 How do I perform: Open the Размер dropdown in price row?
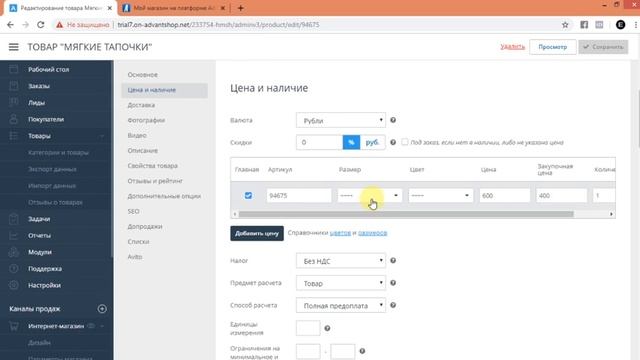coord(369,196)
